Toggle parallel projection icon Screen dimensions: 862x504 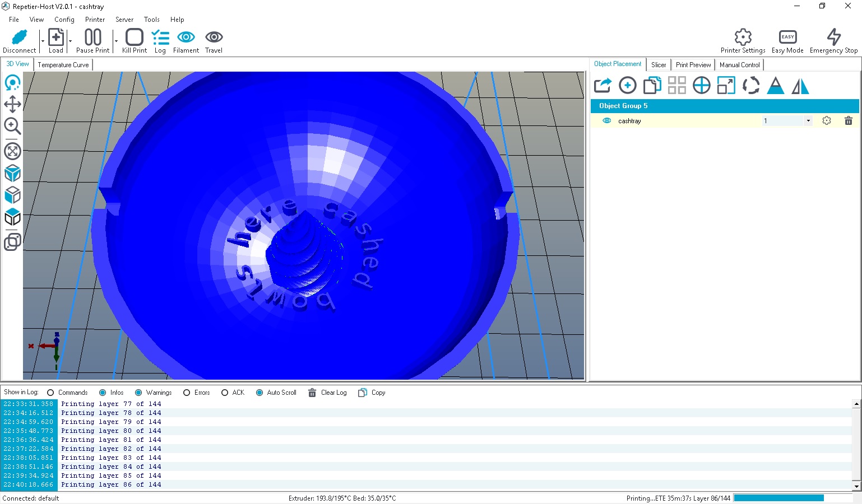point(12,242)
